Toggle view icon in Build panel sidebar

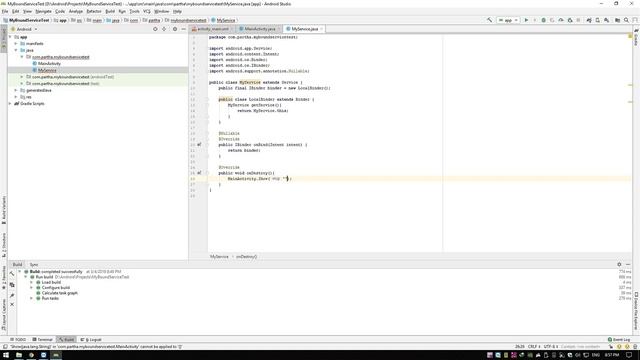point(12,284)
